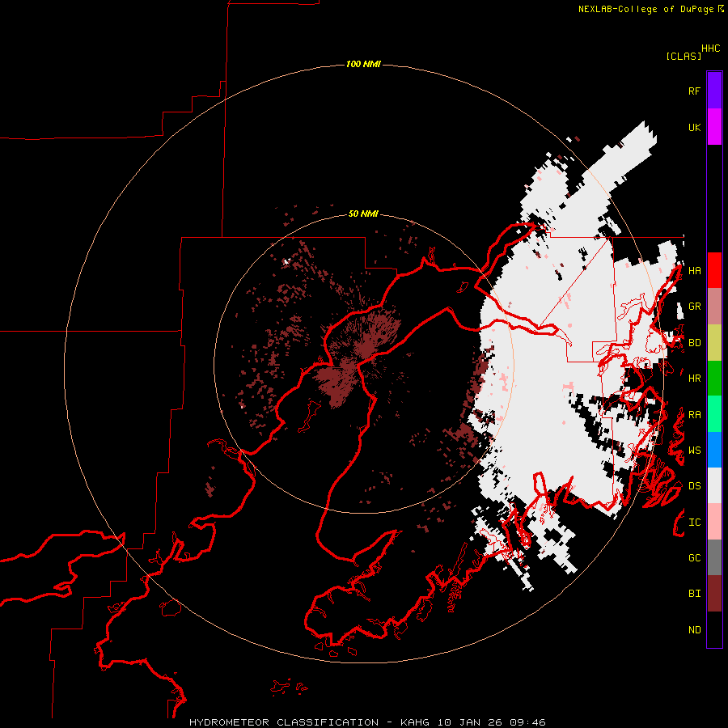Click the ND black legend swatch
The width and height of the screenshot is (728, 728).
click(714, 629)
